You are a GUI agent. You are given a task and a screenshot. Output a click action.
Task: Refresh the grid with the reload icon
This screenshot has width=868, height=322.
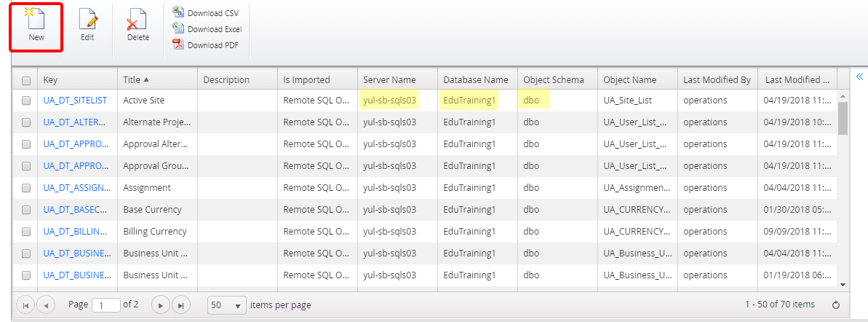pyautogui.click(x=836, y=305)
